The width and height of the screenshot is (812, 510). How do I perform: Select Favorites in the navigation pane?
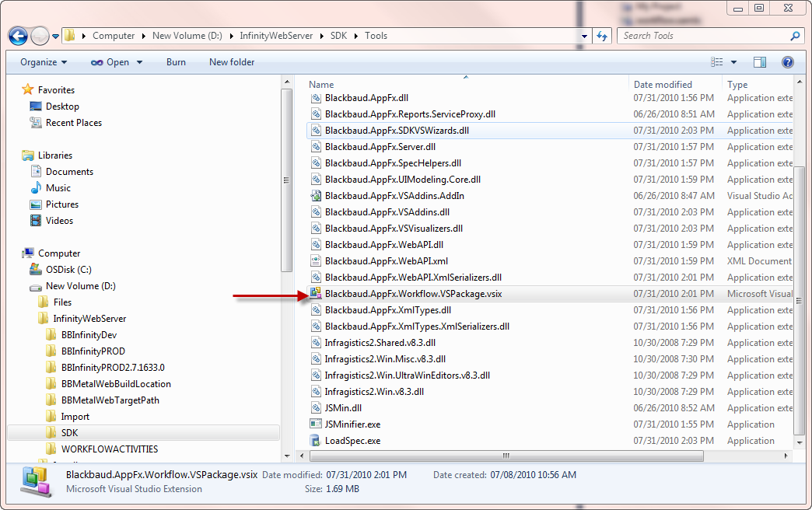click(x=56, y=90)
